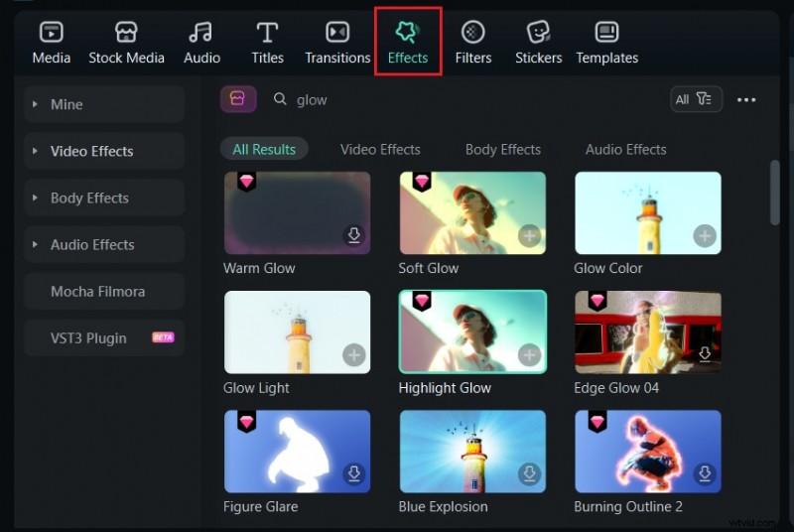Open the Media tab icon
Image resolution: width=794 pixels, height=532 pixels.
(52, 33)
